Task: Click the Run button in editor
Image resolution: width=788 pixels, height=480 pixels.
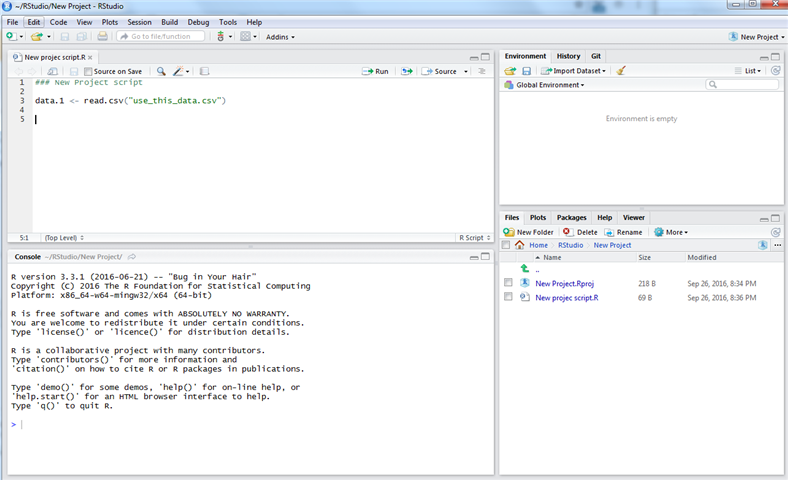Action: coord(375,71)
